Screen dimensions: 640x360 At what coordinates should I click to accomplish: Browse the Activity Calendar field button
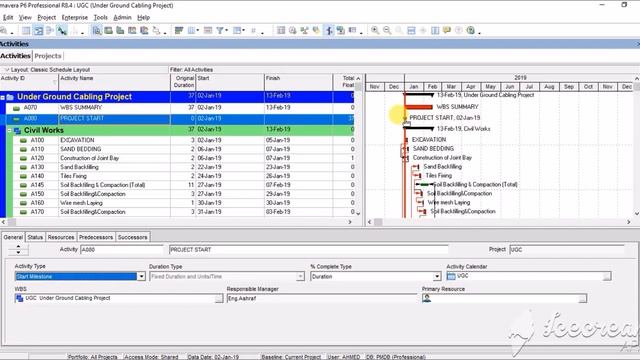coord(607,276)
